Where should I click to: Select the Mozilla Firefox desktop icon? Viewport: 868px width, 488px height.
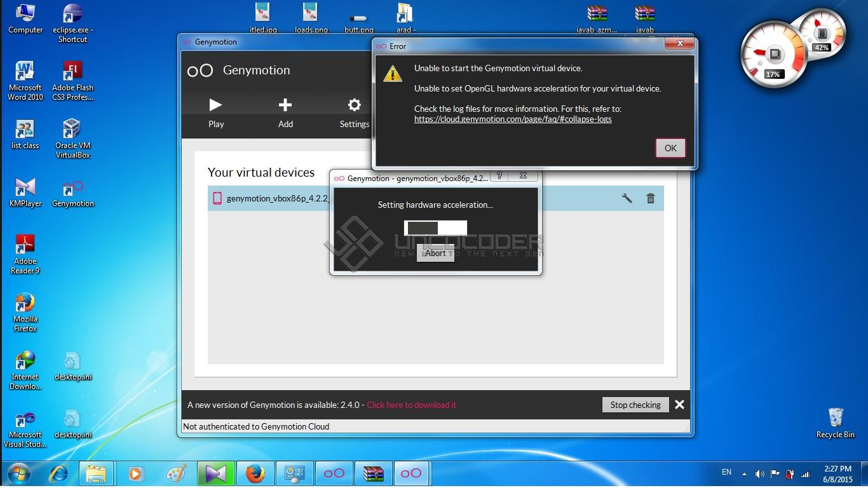coord(25,313)
